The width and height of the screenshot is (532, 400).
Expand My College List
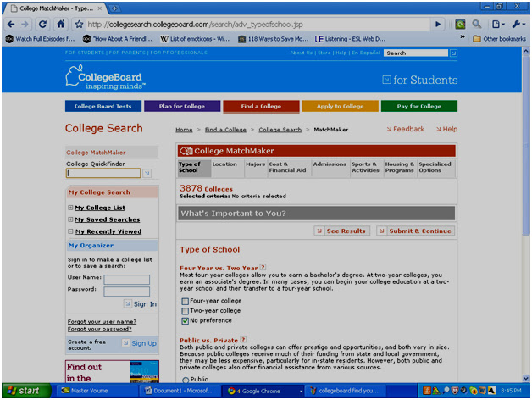(70, 208)
